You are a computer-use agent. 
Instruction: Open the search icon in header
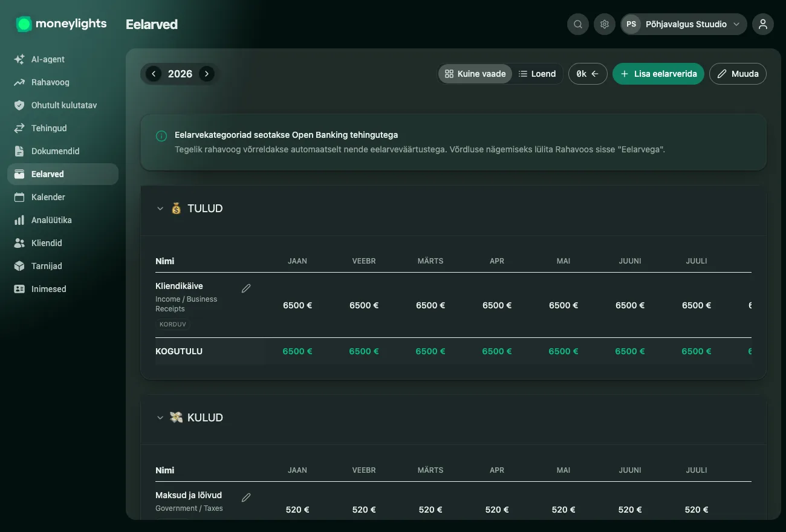[x=578, y=24]
